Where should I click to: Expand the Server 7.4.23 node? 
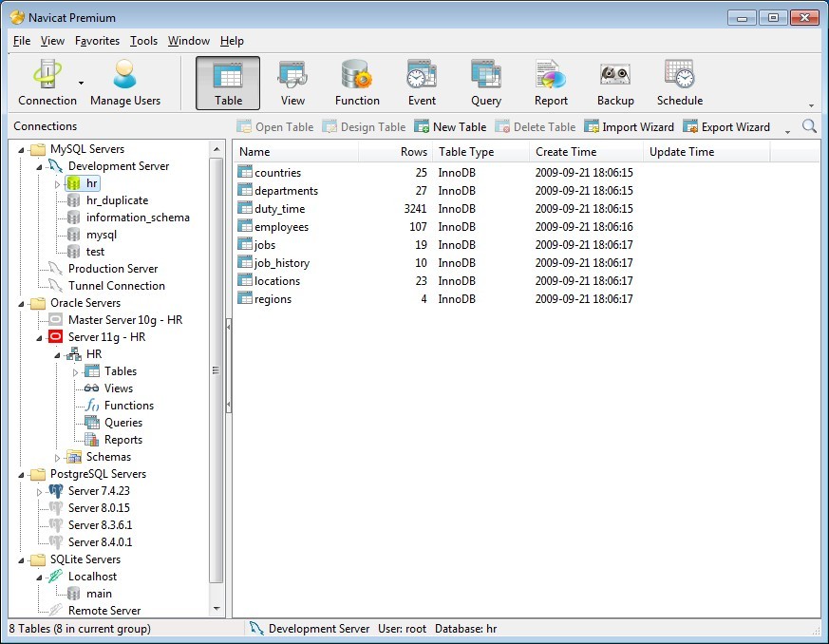[x=39, y=492]
